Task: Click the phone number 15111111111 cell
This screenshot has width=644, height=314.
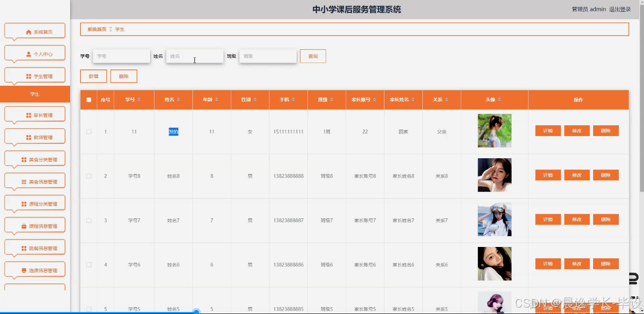Action: click(x=288, y=132)
